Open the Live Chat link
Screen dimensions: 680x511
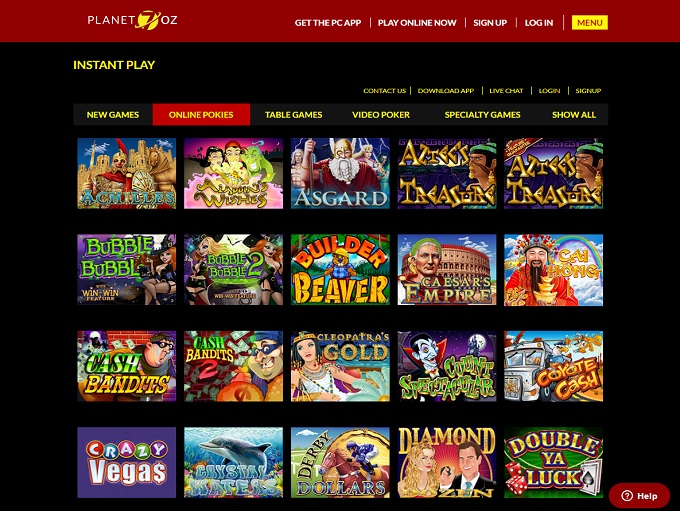pyautogui.click(x=506, y=91)
